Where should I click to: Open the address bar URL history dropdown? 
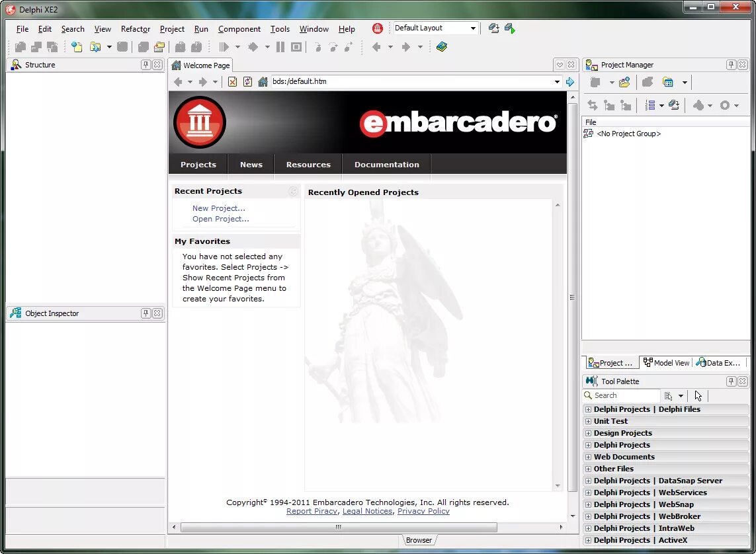pos(557,82)
